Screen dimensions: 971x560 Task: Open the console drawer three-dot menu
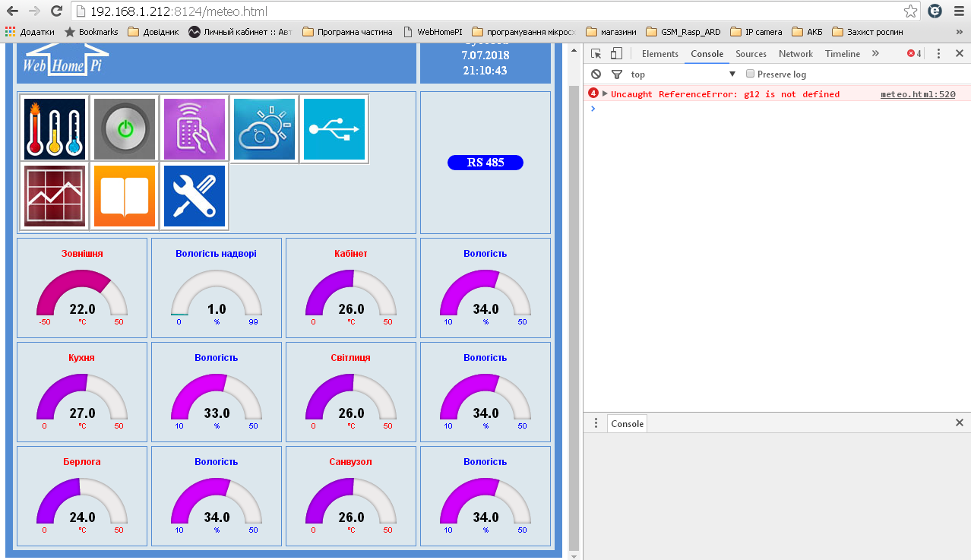(x=596, y=423)
